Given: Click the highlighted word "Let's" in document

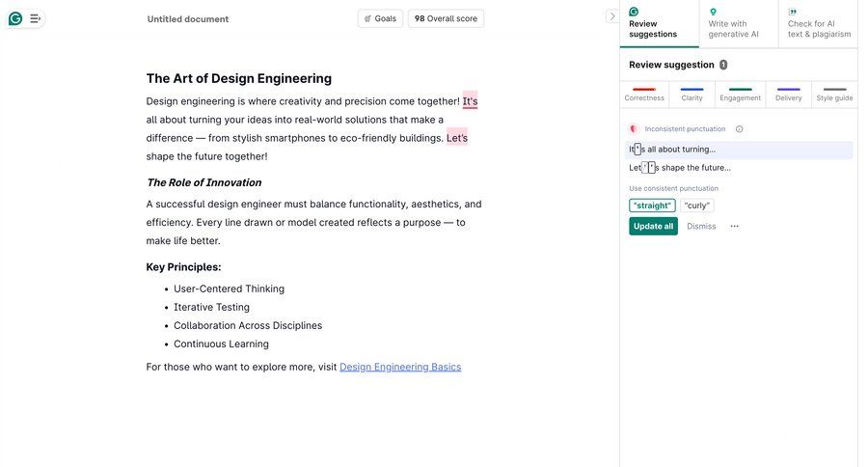Looking at the screenshot, I should [457, 138].
